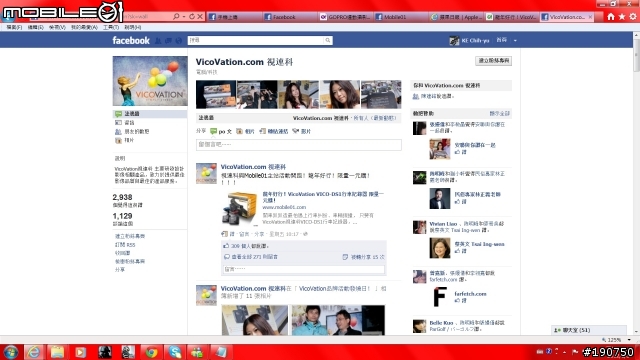Open the Facebook logo home link
This screenshot has width=640, height=360.
(x=131, y=40)
